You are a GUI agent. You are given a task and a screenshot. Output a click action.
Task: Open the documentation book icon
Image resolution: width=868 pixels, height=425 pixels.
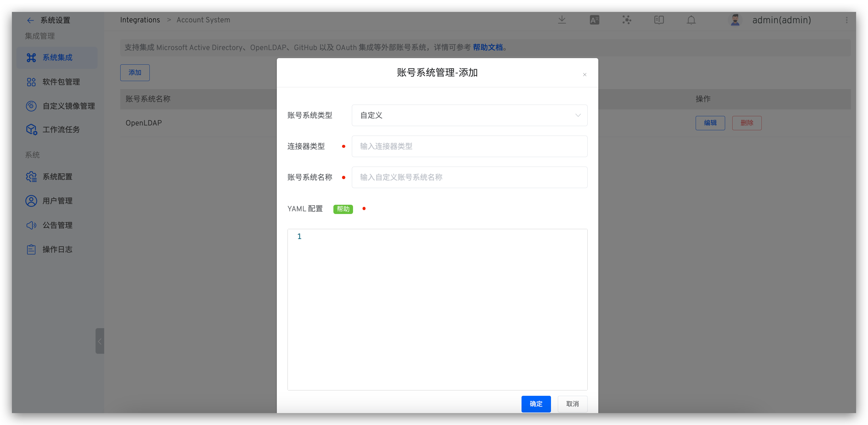(659, 20)
